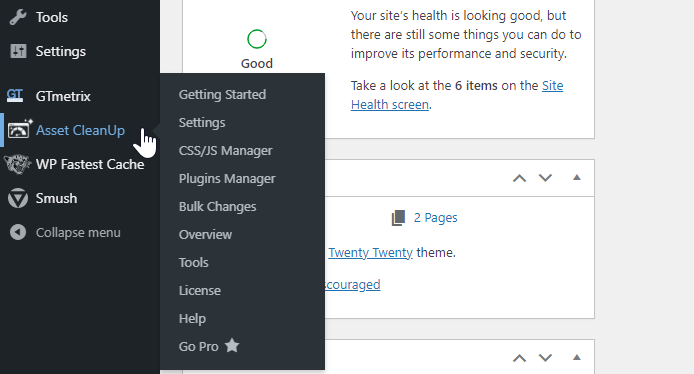Select Plugins Manager in Asset CleanUp submenu
The height and width of the screenshot is (374, 694).
click(x=227, y=178)
